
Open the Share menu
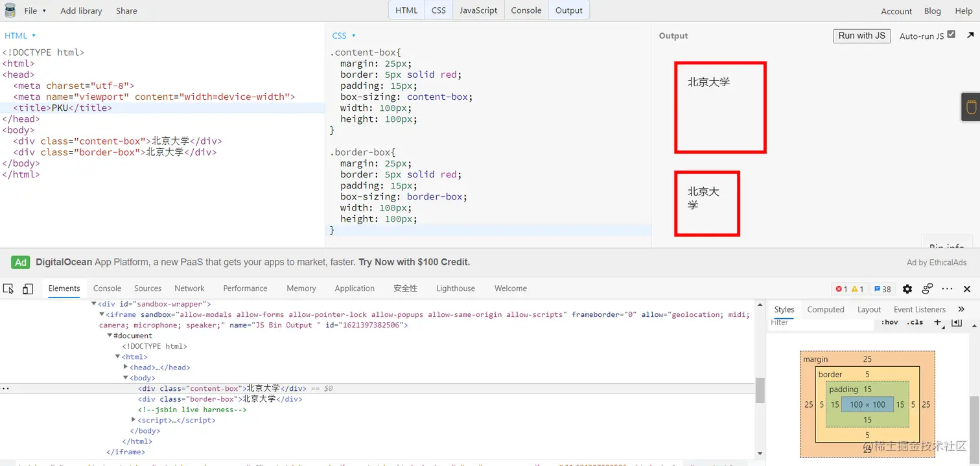tap(126, 10)
